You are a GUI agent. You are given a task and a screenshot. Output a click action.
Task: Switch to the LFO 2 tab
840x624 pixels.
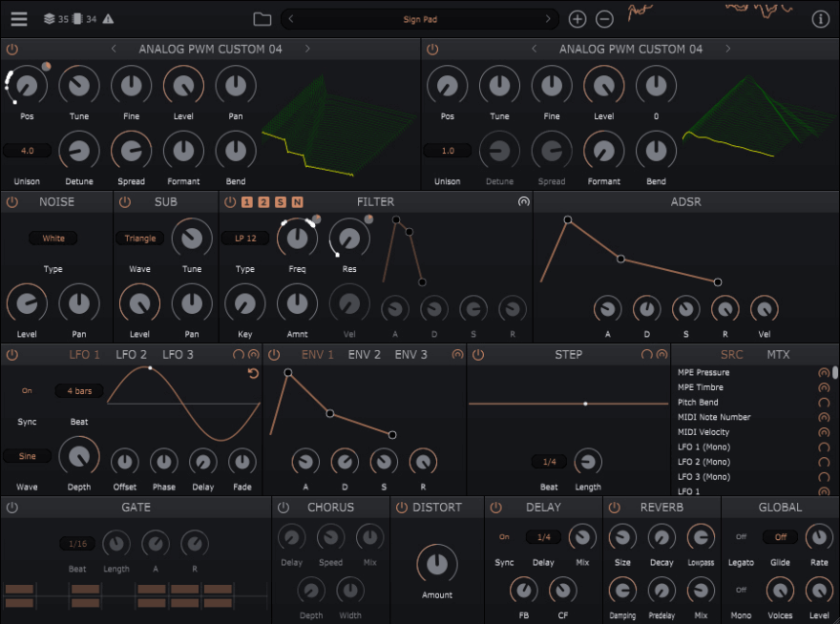pos(132,355)
